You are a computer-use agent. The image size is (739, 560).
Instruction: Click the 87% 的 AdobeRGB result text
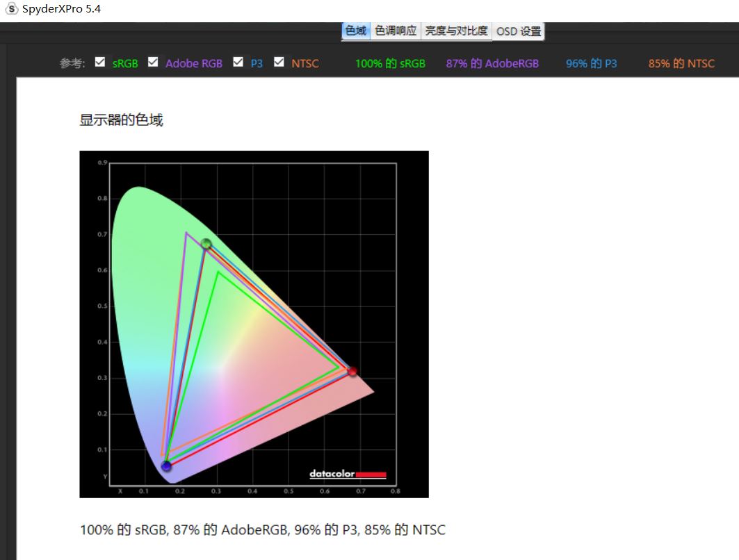coord(492,63)
